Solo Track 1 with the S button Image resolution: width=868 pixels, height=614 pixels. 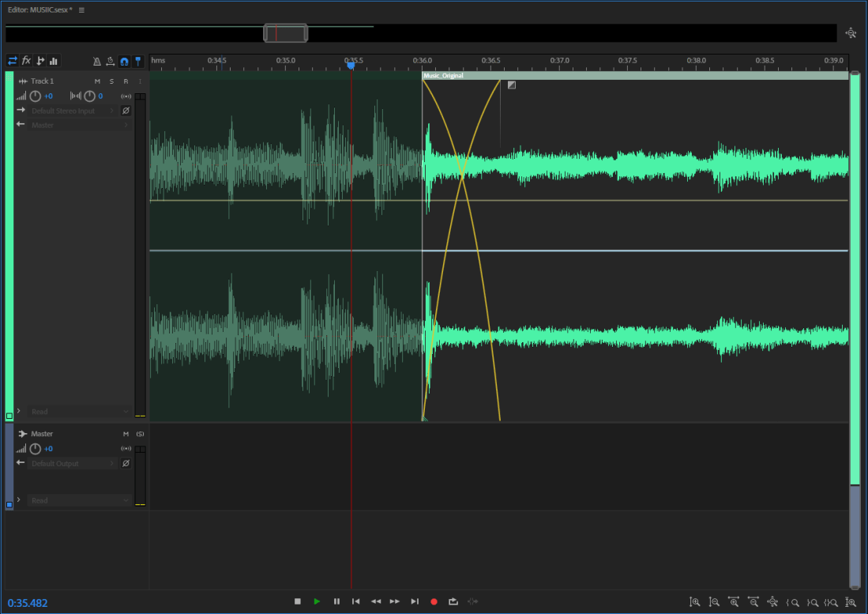111,81
